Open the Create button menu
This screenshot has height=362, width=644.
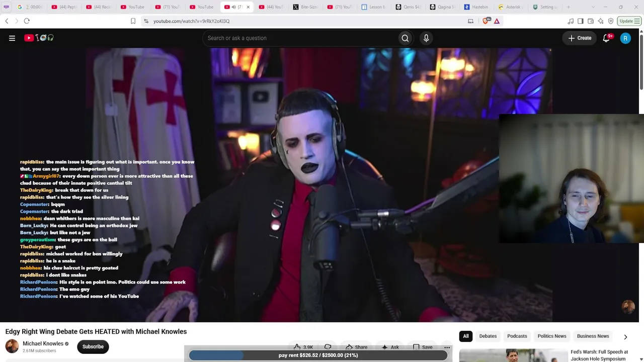(580, 38)
